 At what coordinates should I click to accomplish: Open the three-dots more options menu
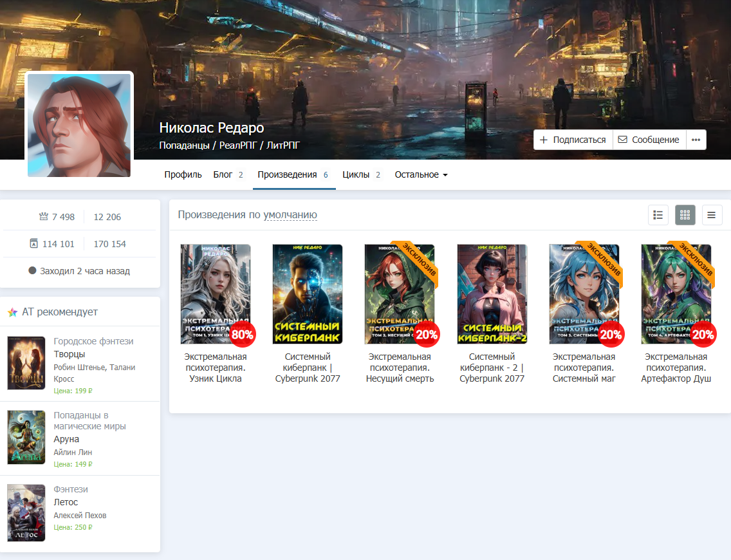click(x=696, y=140)
